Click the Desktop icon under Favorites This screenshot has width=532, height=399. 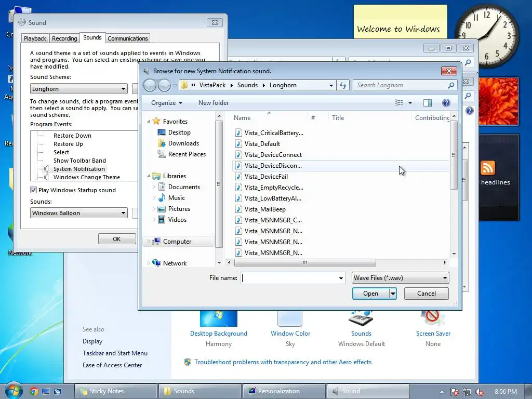coord(162,132)
